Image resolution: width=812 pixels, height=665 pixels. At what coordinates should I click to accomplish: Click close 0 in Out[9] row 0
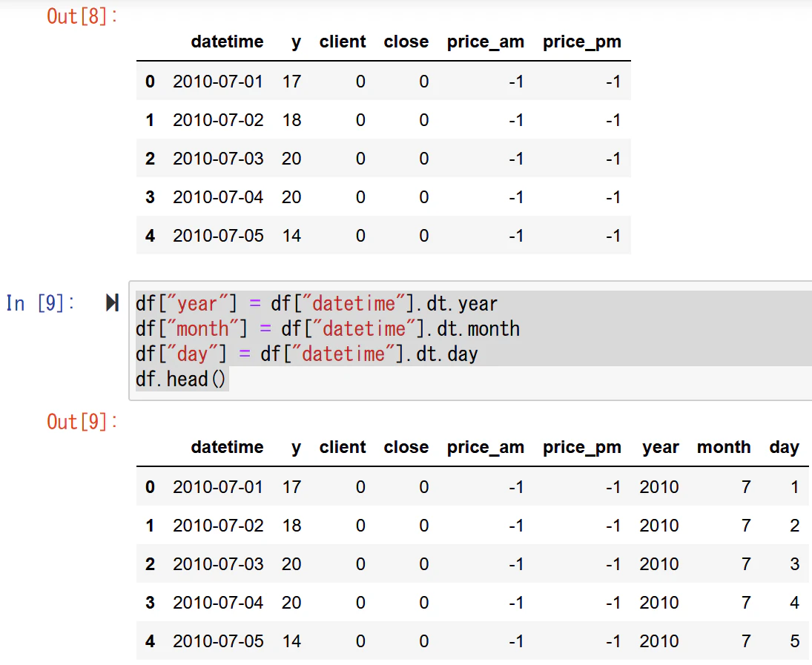423,487
